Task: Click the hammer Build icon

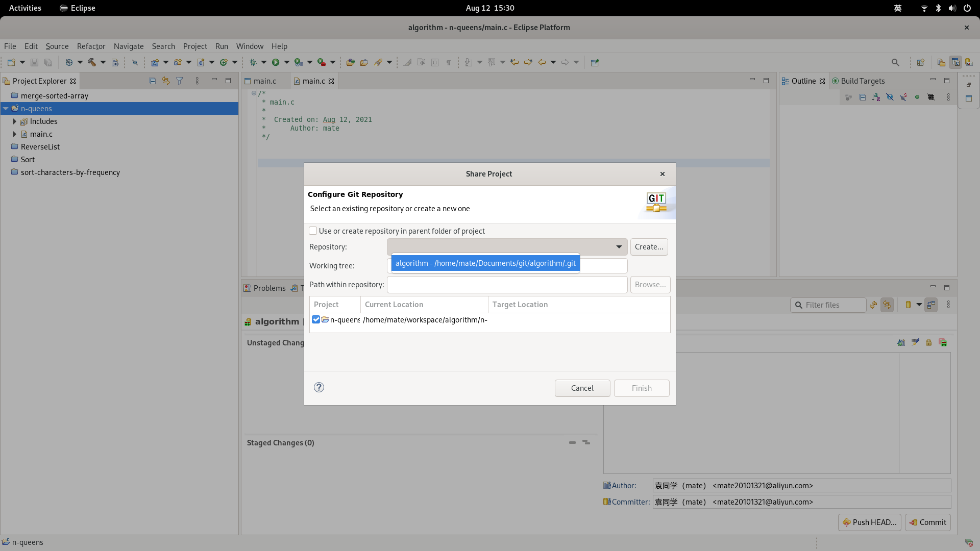Action: pos(92,62)
